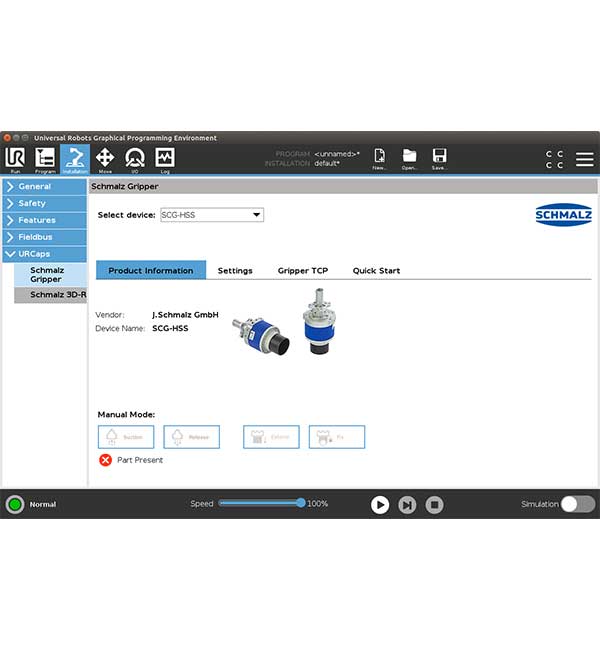Switch to the Gripper TCP tab
The width and height of the screenshot is (600, 650).
coord(303,271)
